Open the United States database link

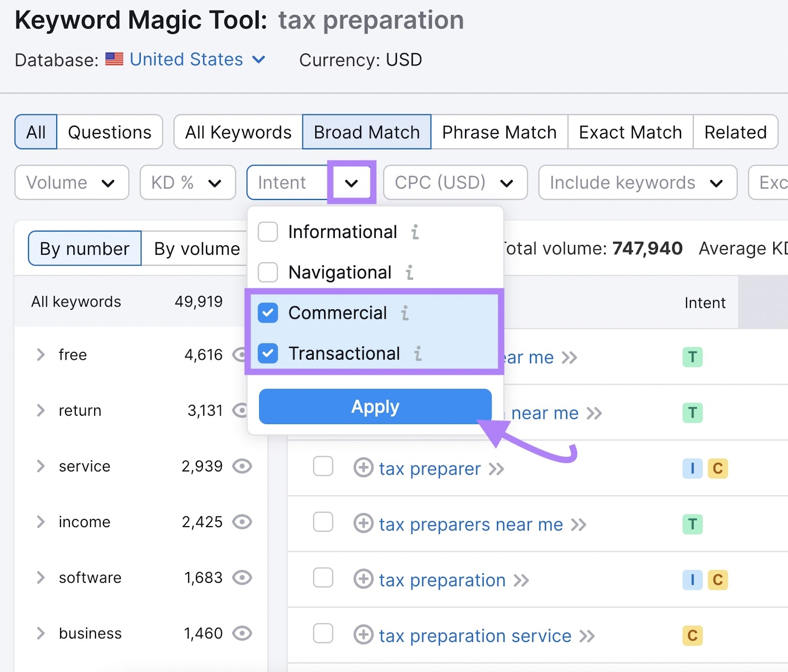[x=186, y=59]
